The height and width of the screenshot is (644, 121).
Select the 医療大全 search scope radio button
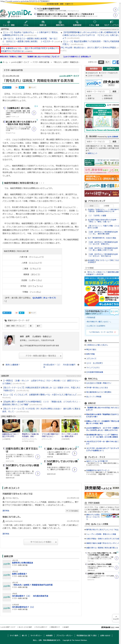point(86,99)
